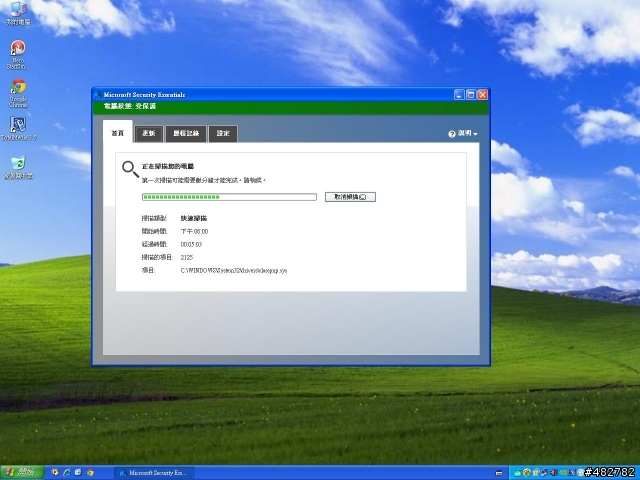Click the scan type value 快速掃描
This screenshot has width=640, height=480.
click(x=194, y=218)
